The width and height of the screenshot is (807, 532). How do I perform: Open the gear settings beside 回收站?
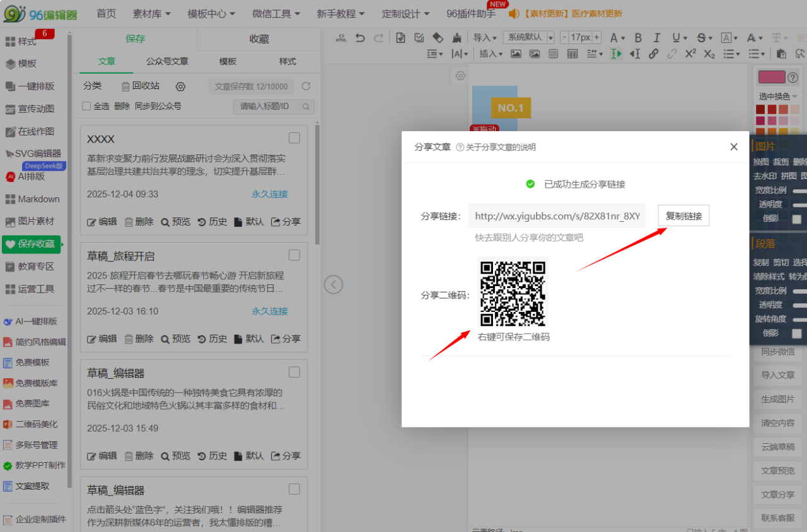180,86
